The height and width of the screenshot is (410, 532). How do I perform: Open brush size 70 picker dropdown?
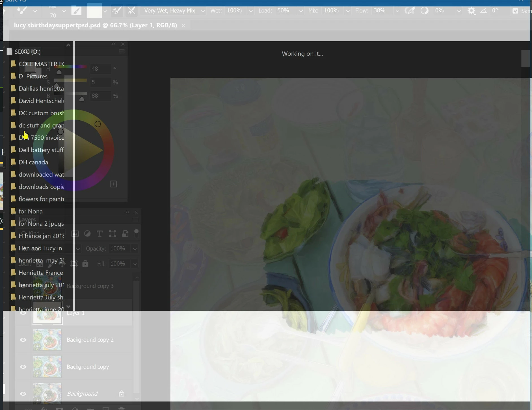point(64,11)
